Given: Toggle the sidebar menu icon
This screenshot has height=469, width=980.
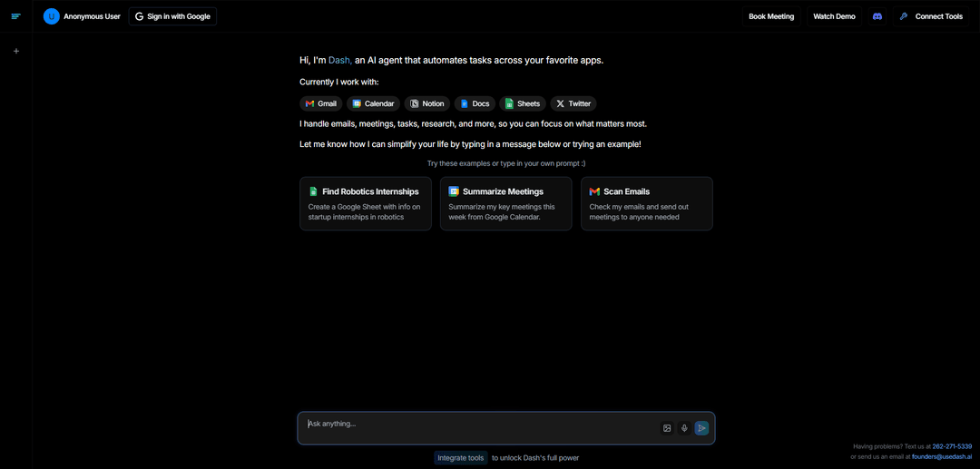Looking at the screenshot, I should click(16, 16).
